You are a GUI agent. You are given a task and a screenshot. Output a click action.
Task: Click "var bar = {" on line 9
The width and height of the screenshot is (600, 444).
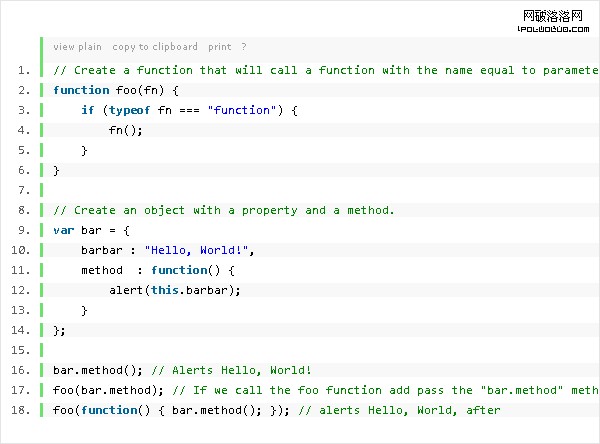(91, 230)
